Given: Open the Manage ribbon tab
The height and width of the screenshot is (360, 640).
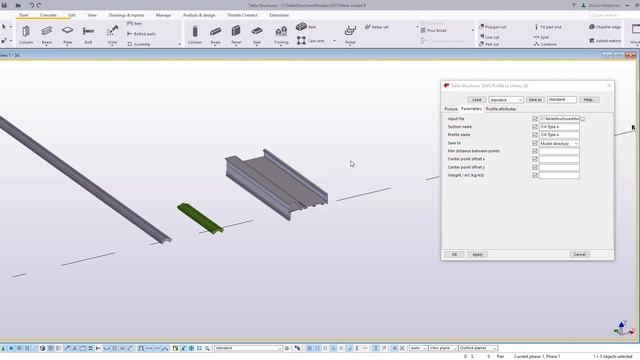Looking at the screenshot, I should point(163,15).
